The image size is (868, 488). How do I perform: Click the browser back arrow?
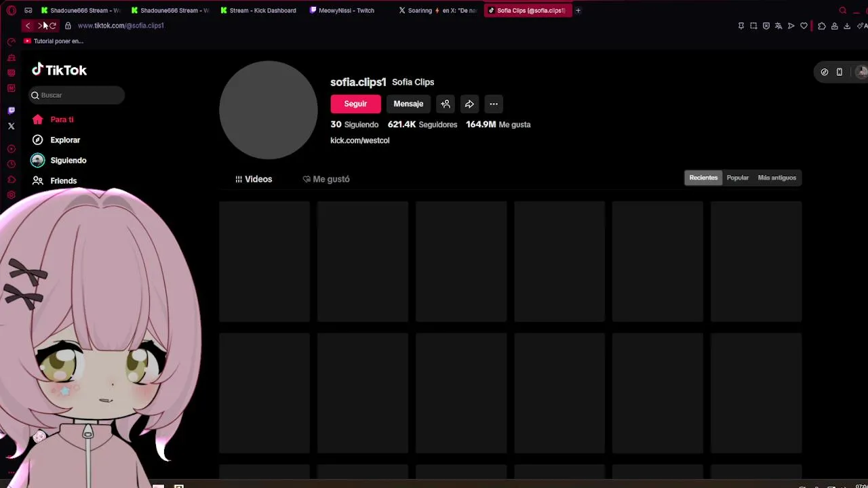point(28,26)
